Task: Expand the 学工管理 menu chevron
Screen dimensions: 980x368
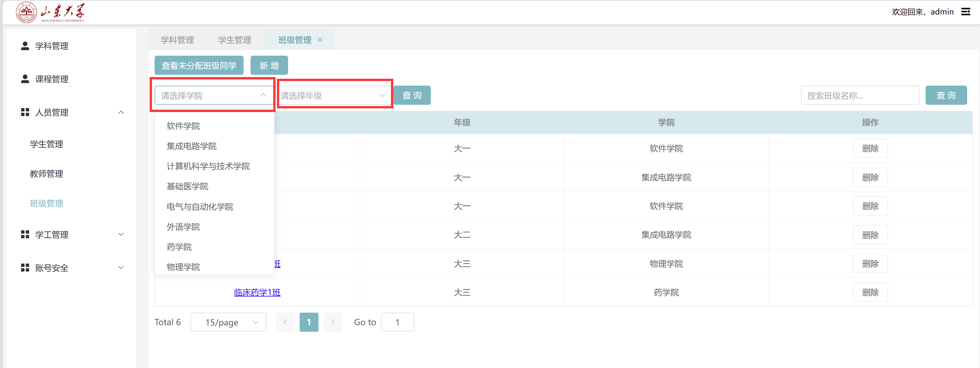Action: coord(121,234)
